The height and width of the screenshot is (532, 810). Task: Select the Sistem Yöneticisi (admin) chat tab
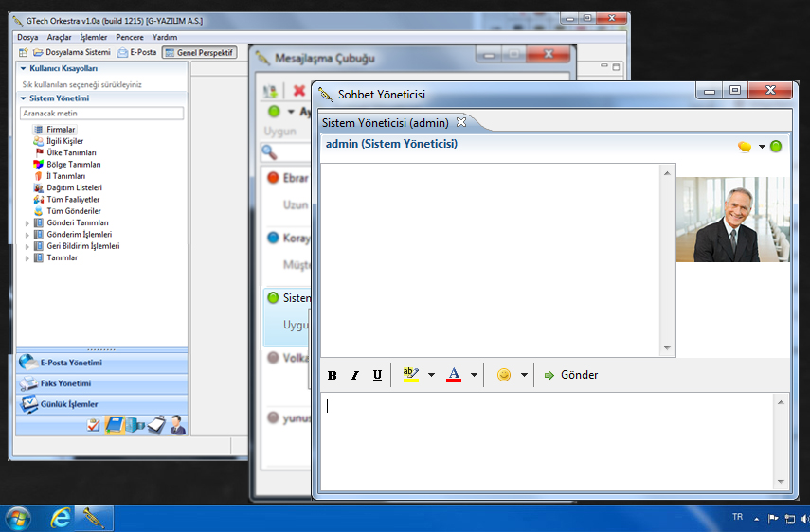(385, 122)
